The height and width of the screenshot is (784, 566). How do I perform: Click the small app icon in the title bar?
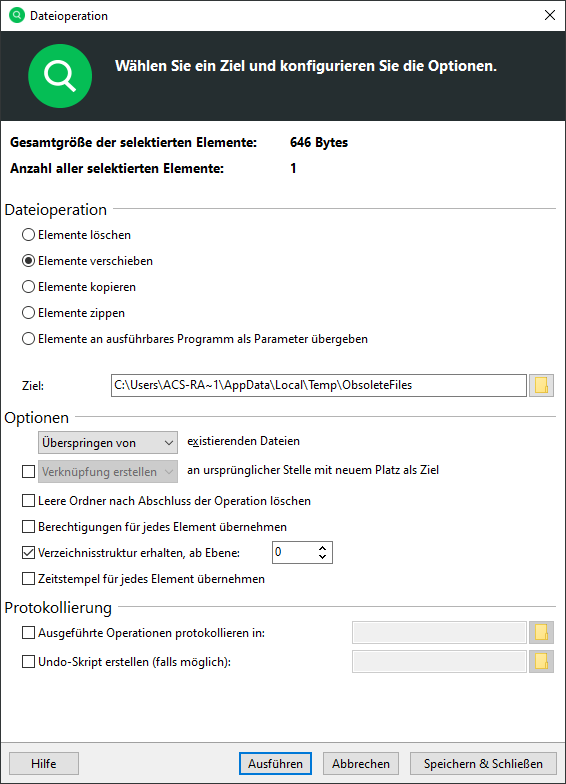click(16, 16)
